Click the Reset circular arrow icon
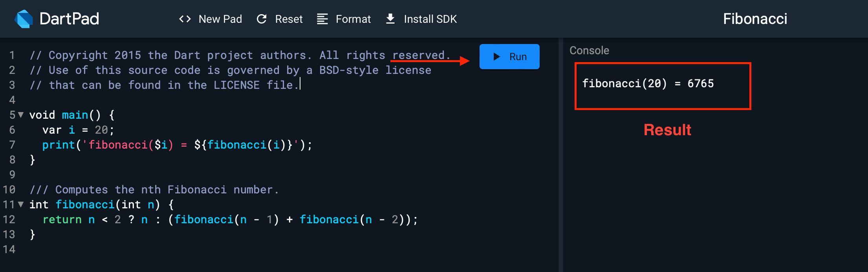 pyautogui.click(x=262, y=19)
